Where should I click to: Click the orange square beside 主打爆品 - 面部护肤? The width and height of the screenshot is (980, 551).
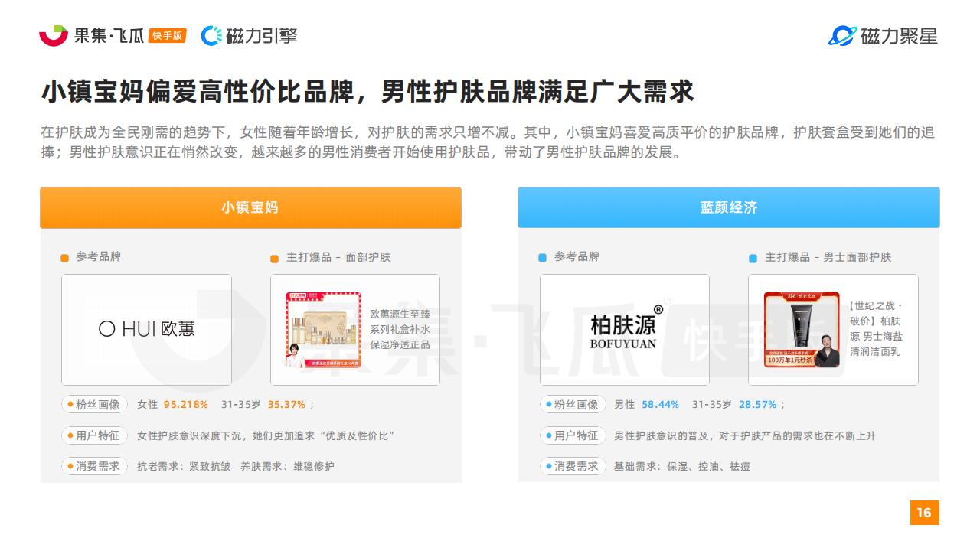point(275,259)
